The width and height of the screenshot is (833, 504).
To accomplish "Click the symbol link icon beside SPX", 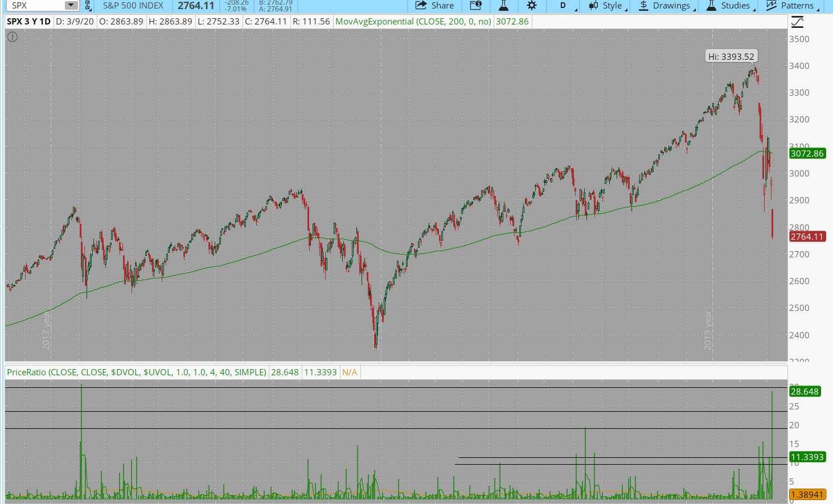I will [x=88, y=6].
